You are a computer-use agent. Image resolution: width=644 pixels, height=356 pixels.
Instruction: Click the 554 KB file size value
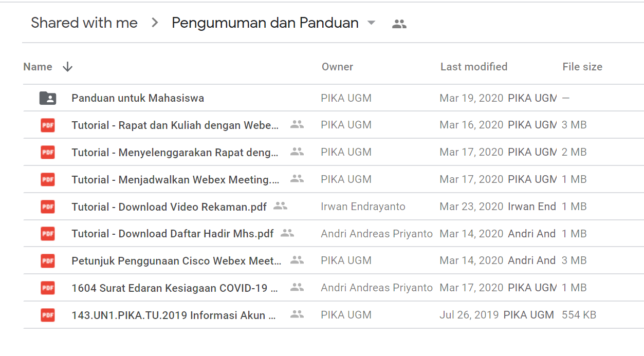coord(579,315)
